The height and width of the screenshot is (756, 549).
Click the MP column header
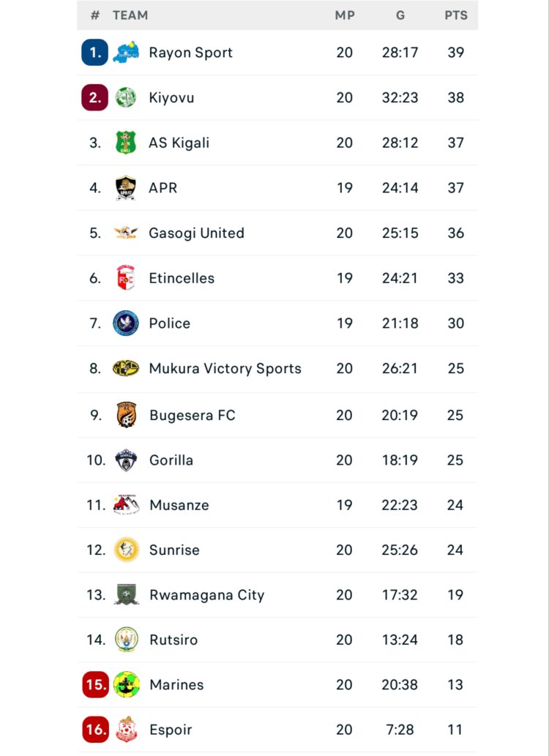pyautogui.click(x=345, y=15)
